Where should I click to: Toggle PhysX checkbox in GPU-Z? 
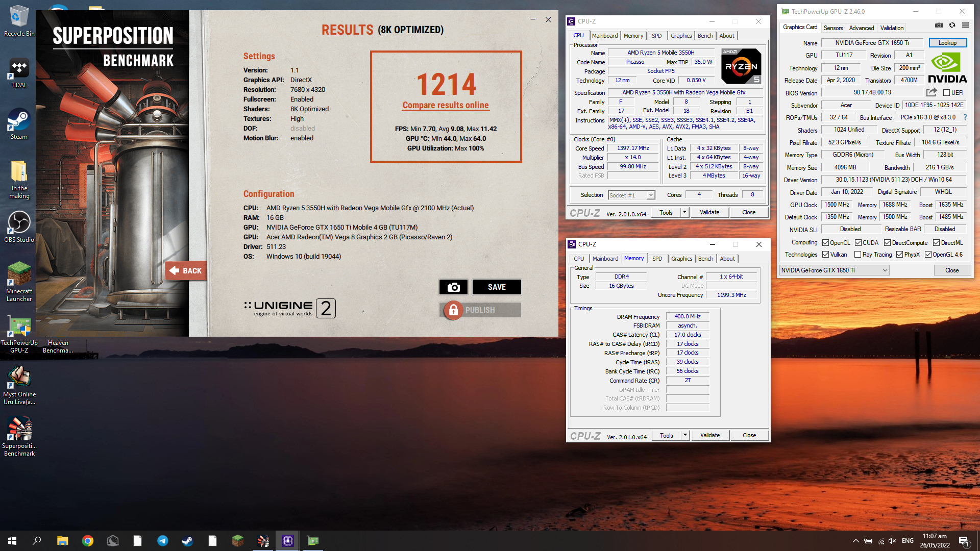click(899, 255)
